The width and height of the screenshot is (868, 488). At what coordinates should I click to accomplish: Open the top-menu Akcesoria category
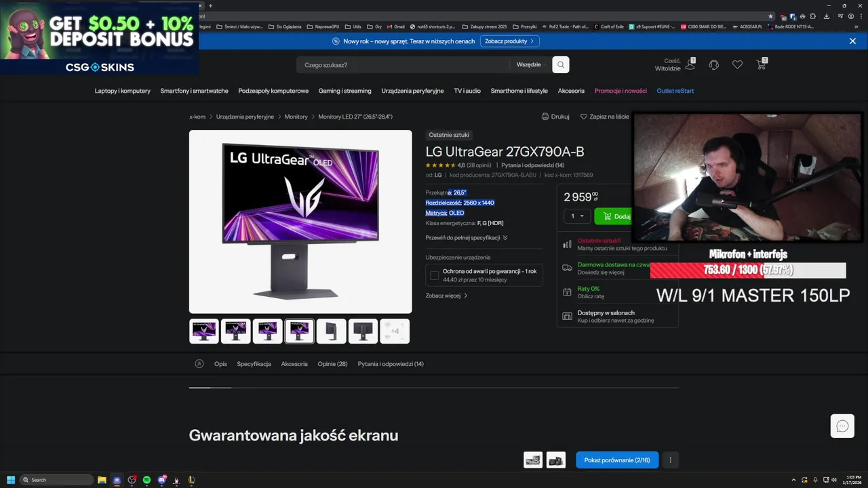(571, 91)
